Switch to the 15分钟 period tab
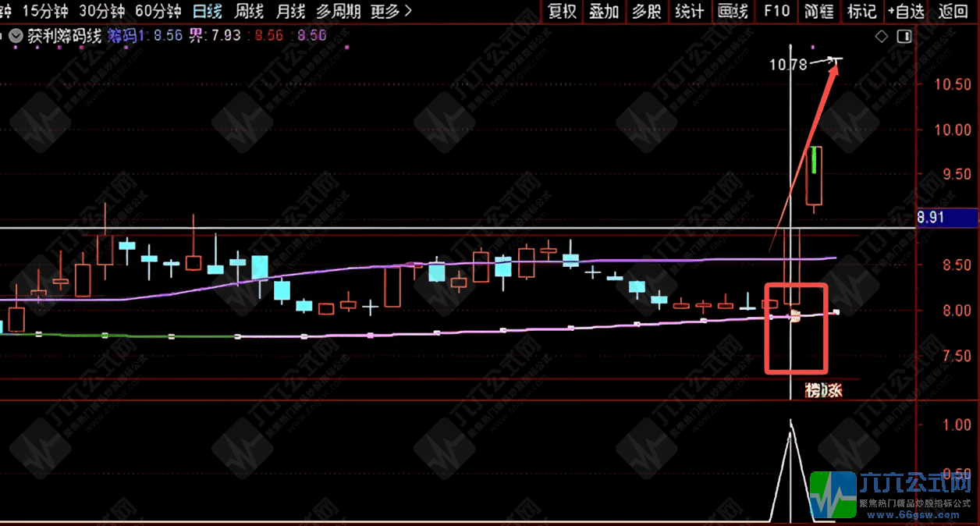This screenshot has height=526, width=980. (x=46, y=11)
